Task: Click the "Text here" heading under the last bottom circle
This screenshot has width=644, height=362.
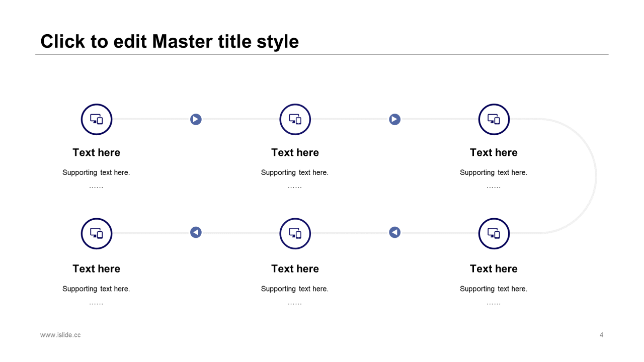Action: (494, 268)
